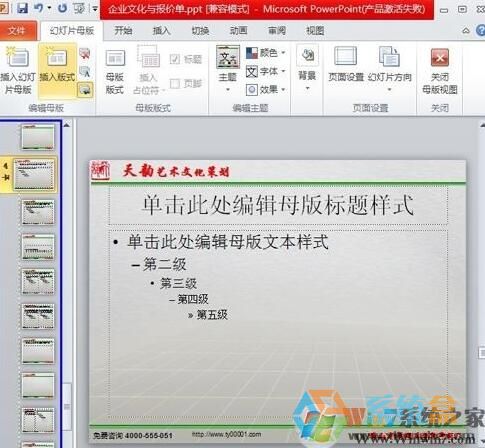Open the Effects (效果) dropdown
The height and width of the screenshot is (448, 485).
pyautogui.click(x=266, y=89)
